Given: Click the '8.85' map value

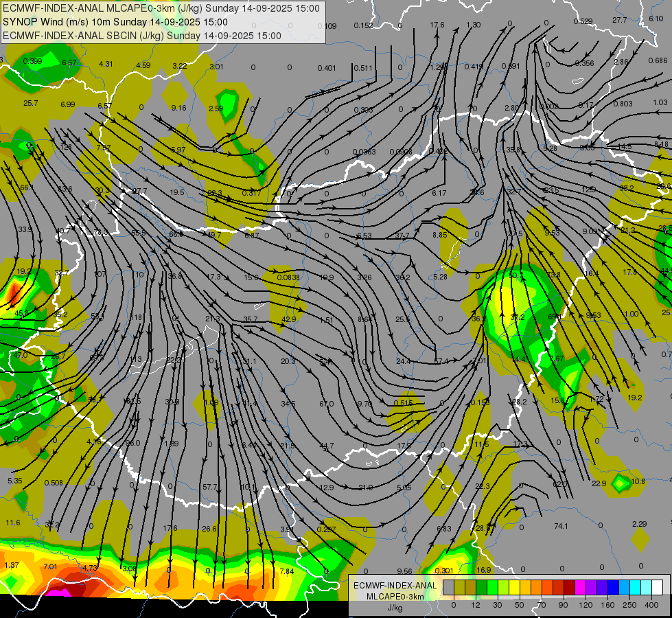Looking at the screenshot, I should click(440, 235).
